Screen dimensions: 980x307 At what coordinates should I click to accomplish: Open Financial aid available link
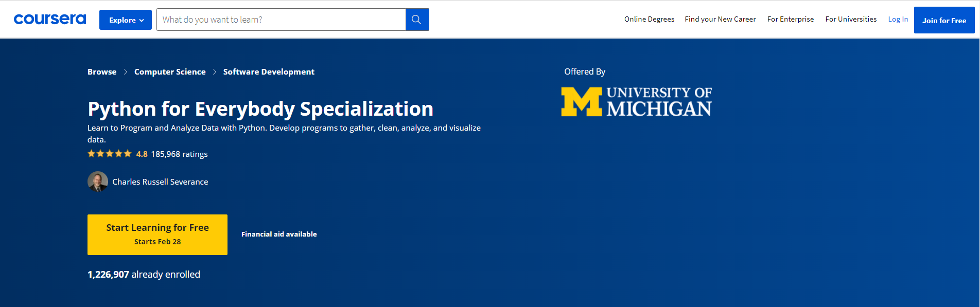279,234
